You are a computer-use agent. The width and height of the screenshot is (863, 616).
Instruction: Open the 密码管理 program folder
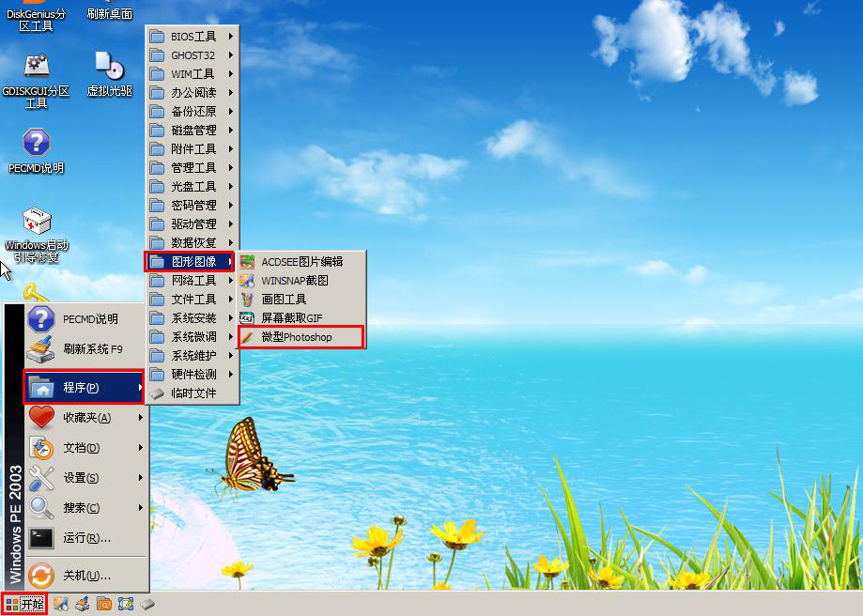tap(193, 205)
